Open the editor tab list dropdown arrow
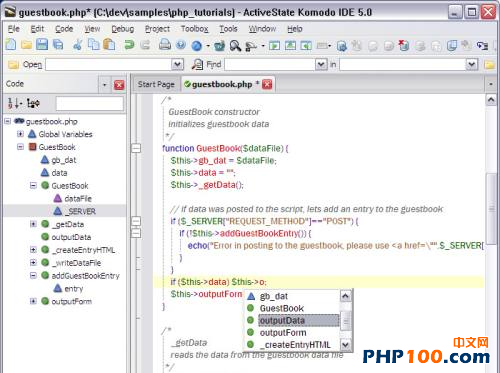500x373 pixels. coord(490,84)
